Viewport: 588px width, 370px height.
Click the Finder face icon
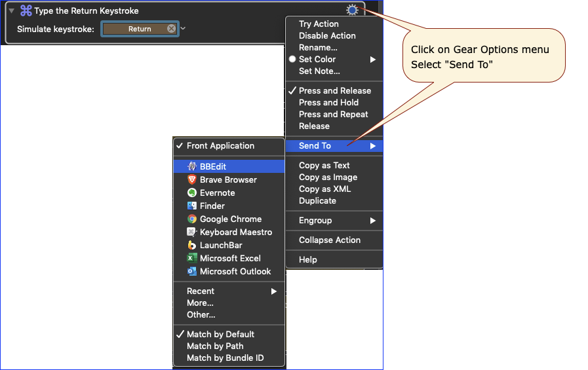click(x=192, y=206)
